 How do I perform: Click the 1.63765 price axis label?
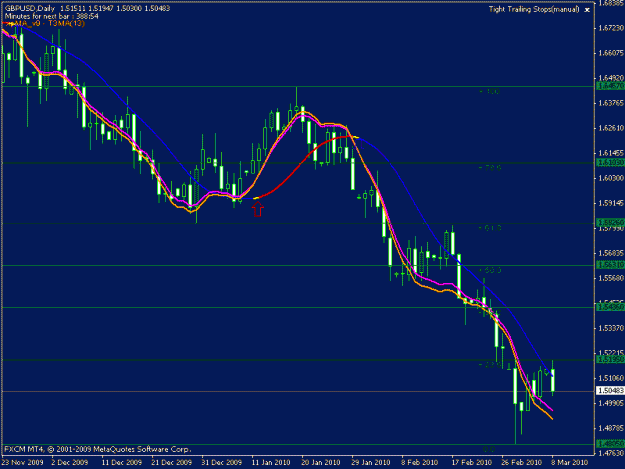point(610,103)
